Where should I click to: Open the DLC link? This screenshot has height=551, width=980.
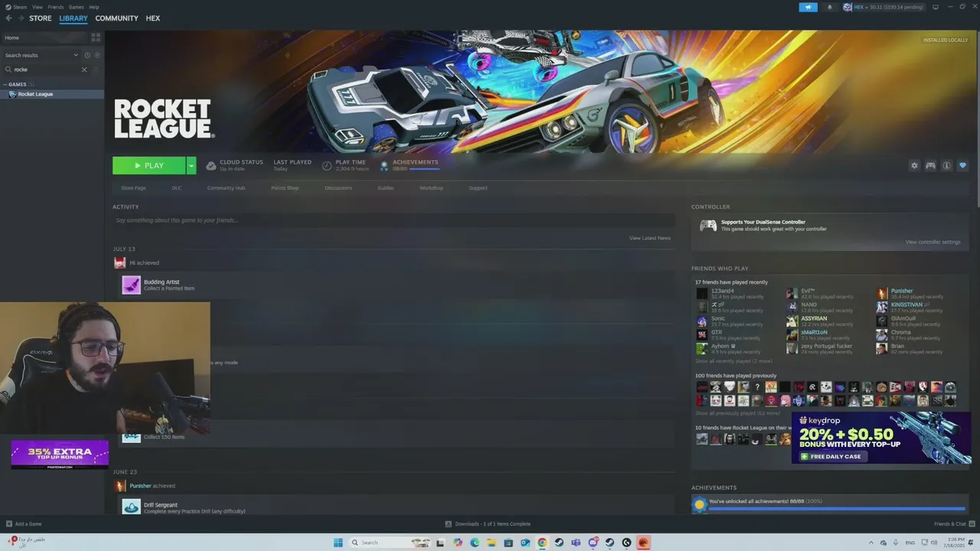click(177, 187)
